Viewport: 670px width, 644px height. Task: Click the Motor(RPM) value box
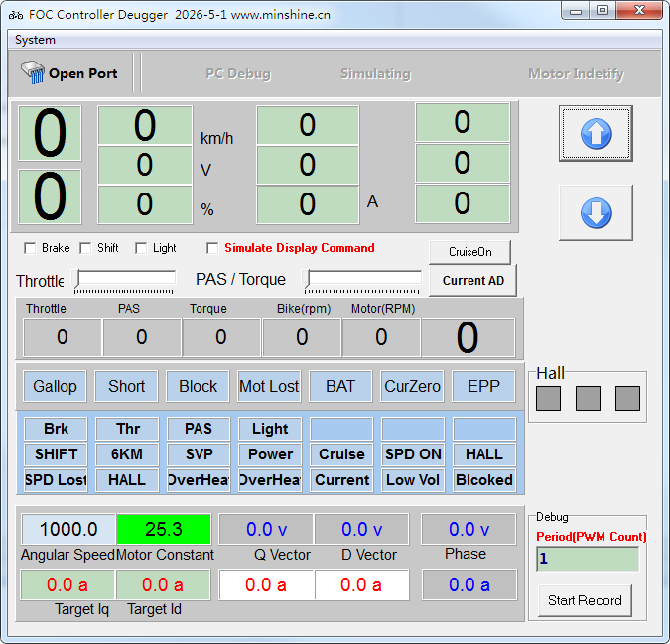[x=381, y=337]
